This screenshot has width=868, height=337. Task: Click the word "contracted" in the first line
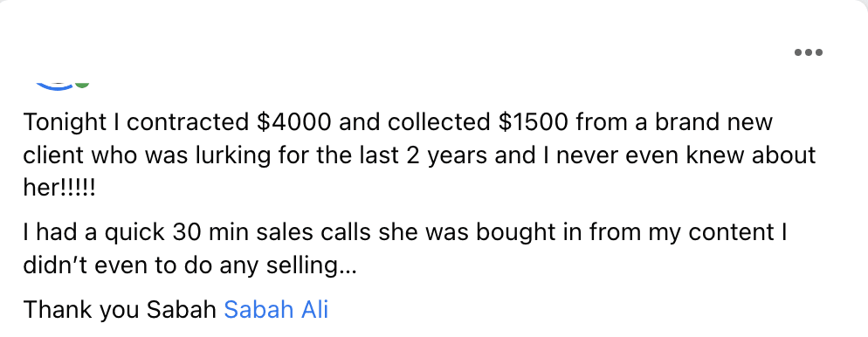click(189, 123)
